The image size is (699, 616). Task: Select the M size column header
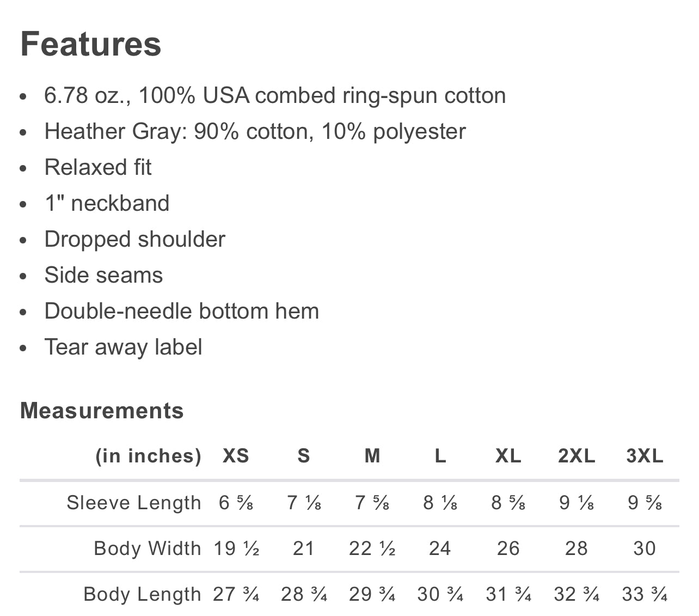tap(372, 456)
